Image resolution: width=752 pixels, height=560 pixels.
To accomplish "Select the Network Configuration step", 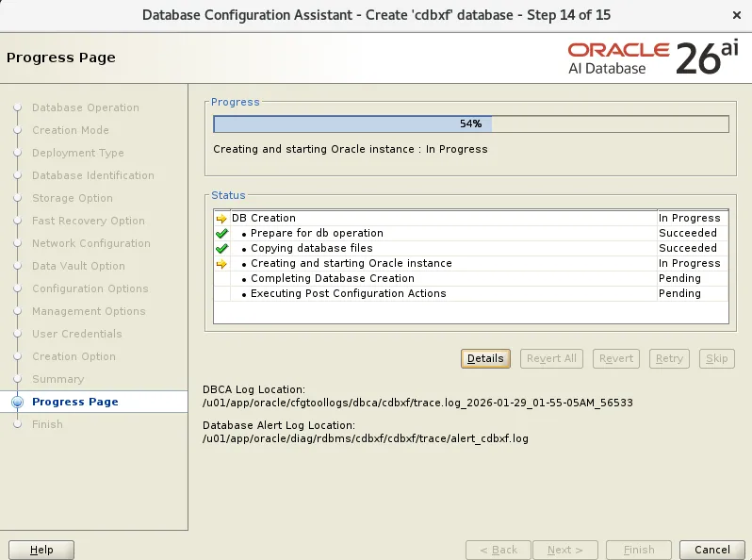I will coord(91,243).
